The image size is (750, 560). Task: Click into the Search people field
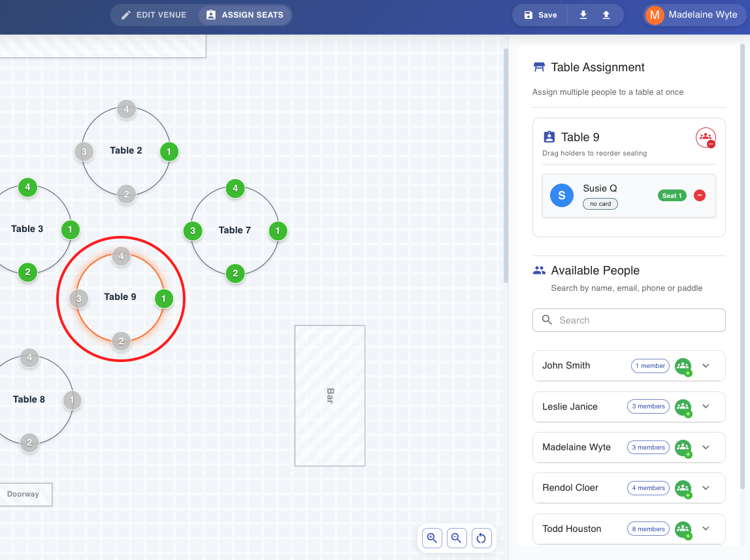pyautogui.click(x=629, y=320)
